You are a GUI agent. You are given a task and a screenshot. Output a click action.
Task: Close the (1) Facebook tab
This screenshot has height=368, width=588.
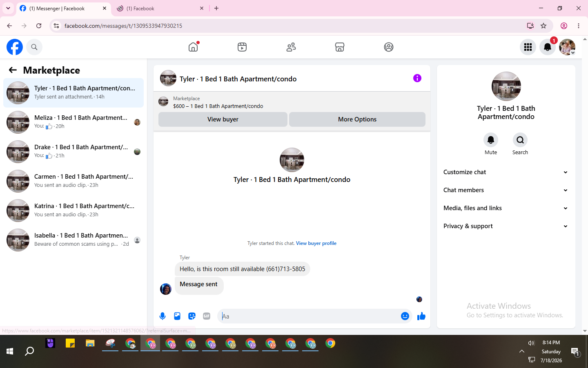pyautogui.click(x=202, y=8)
